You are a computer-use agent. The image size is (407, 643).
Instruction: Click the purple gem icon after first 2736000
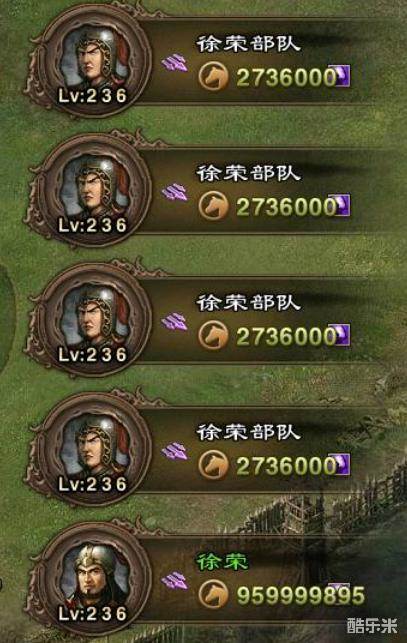[x=342, y=75]
